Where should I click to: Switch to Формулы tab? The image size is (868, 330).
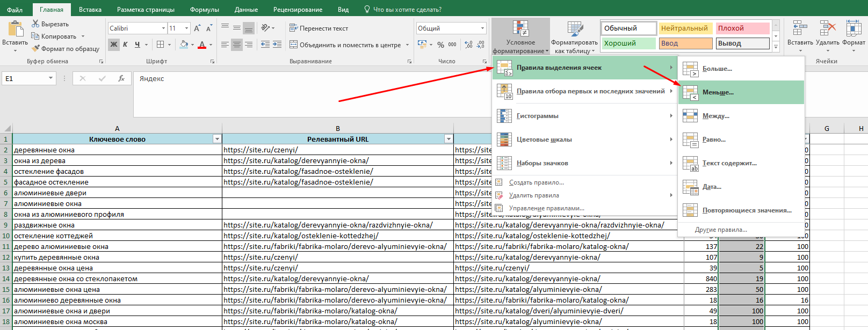tap(205, 10)
